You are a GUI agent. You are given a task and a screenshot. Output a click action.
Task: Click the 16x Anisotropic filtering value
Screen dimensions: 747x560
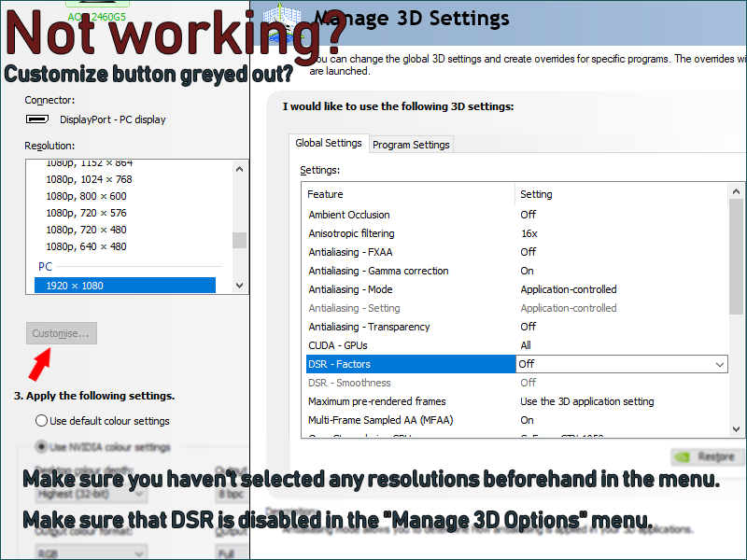click(x=529, y=233)
